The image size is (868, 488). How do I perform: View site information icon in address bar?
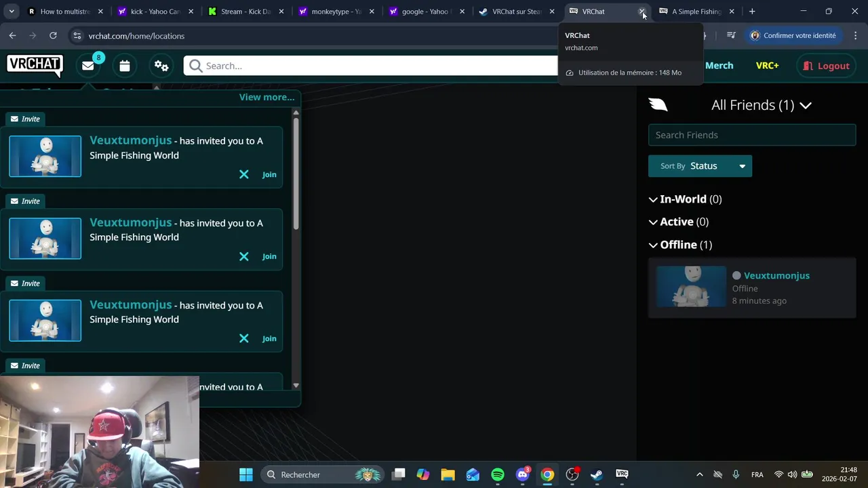(77, 36)
